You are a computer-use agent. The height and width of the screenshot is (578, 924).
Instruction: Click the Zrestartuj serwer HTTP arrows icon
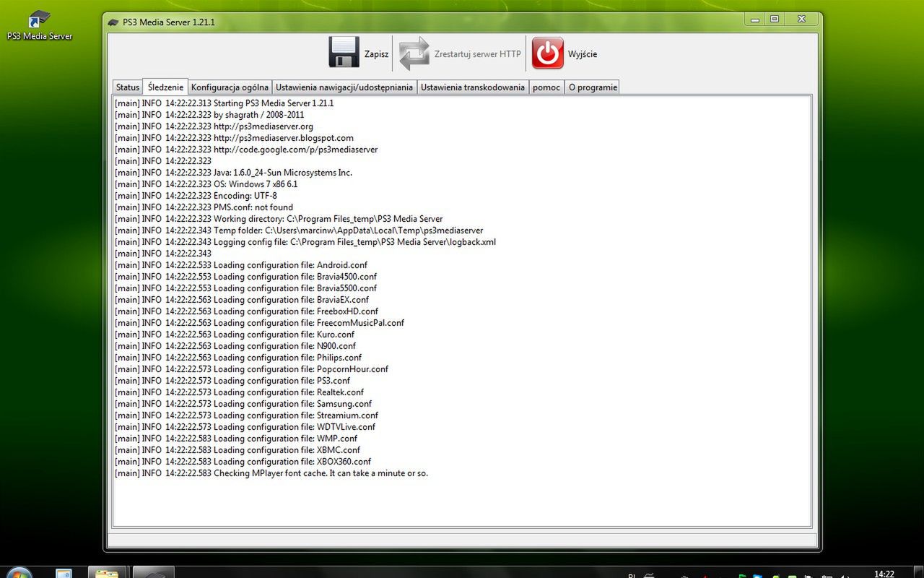pyautogui.click(x=414, y=53)
